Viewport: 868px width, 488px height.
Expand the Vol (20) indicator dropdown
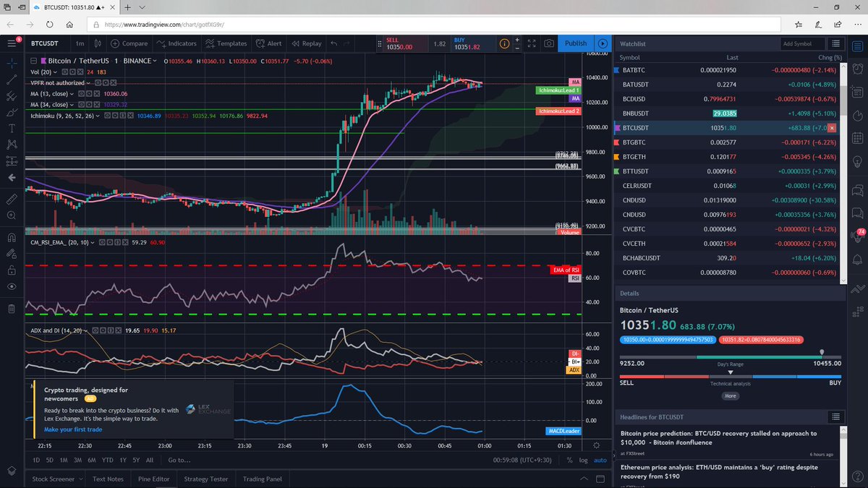tap(56, 72)
